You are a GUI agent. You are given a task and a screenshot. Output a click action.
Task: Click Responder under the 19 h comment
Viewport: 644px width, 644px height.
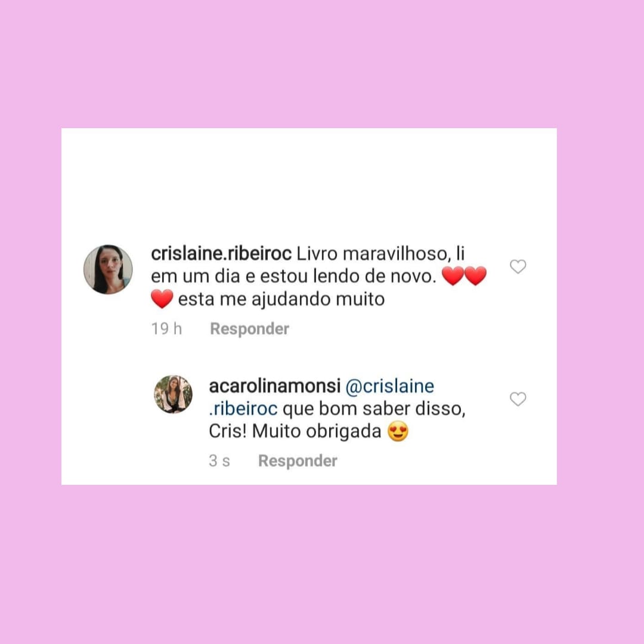coord(249,329)
